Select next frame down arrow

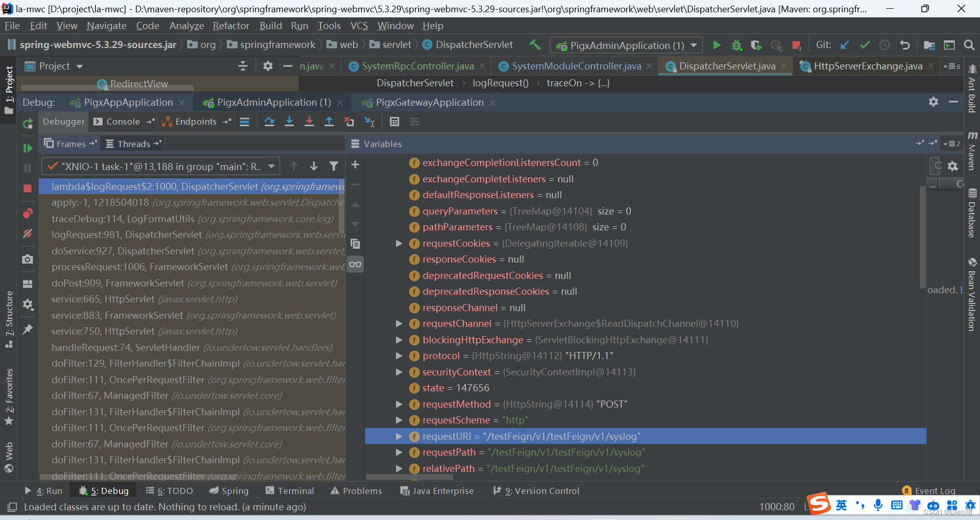(314, 166)
